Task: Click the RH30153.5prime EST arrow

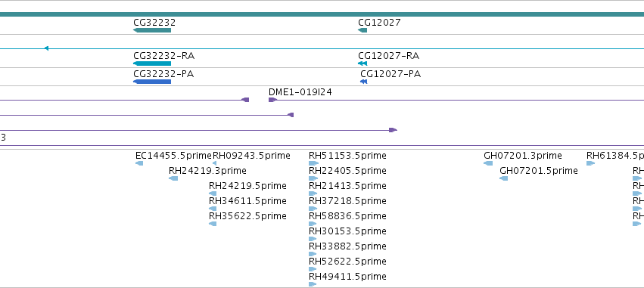Action: (x=313, y=239)
